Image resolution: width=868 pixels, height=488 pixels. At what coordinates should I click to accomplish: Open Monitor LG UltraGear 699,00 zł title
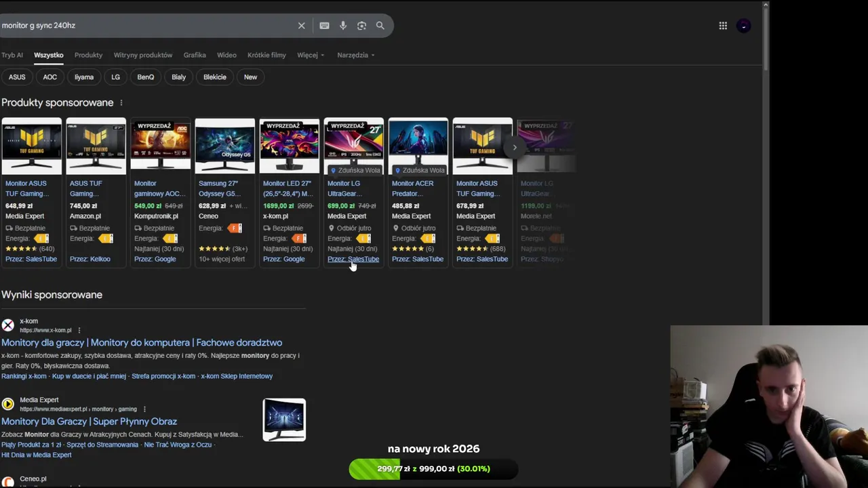(344, 188)
